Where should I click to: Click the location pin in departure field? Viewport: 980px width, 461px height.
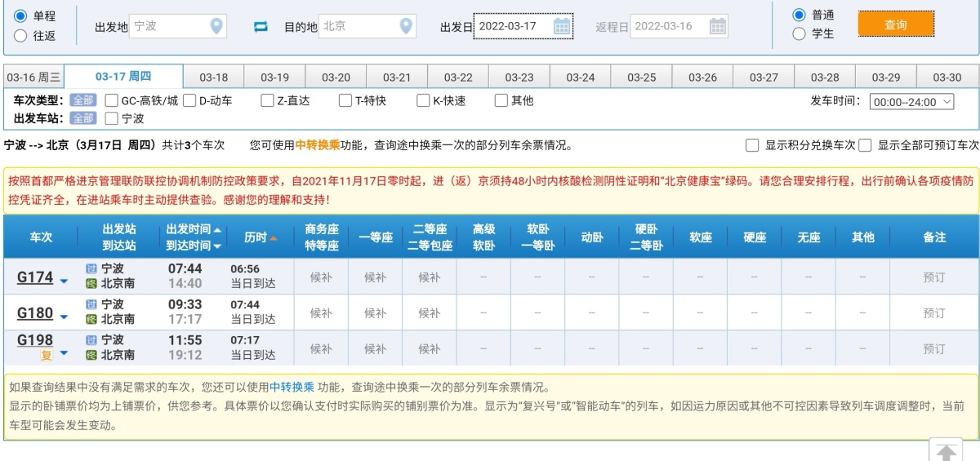coord(216,26)
